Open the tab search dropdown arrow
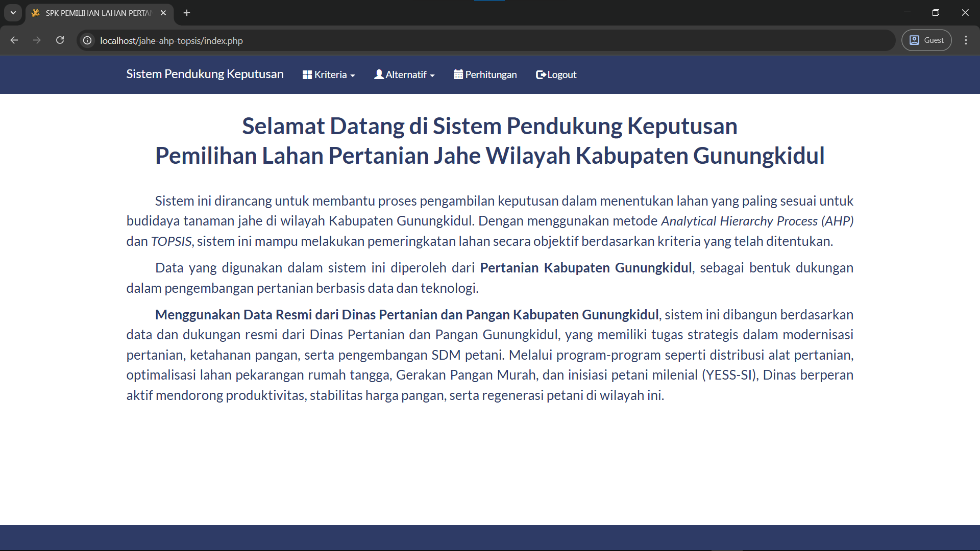The width and height of the screenshot is (980, 551). 13,13
